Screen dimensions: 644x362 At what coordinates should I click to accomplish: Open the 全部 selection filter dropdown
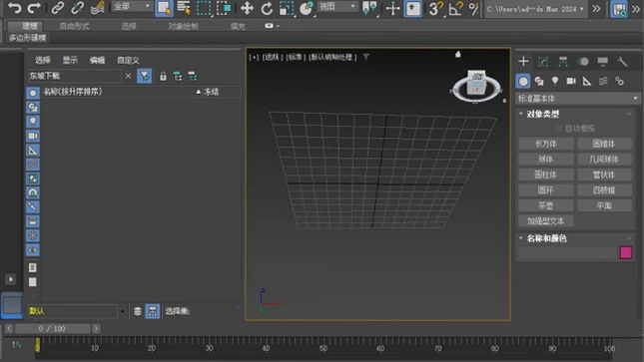pyautogui.click(x=132, y=7)
